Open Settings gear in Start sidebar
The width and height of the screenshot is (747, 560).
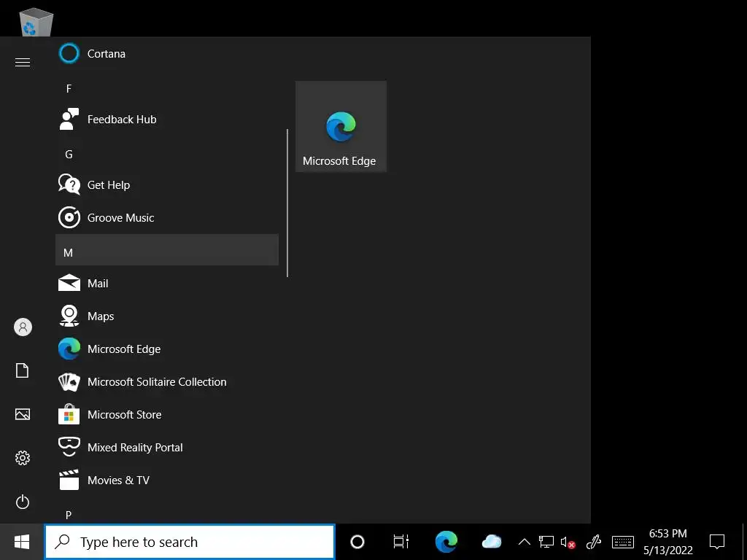(23, 458)
